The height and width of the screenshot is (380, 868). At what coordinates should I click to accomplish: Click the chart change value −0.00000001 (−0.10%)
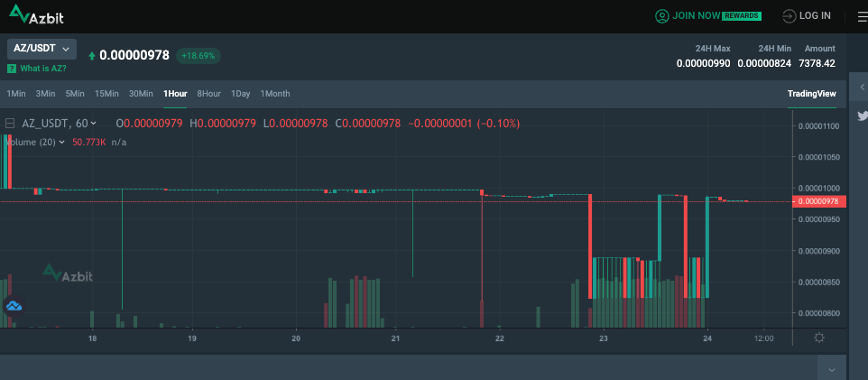click(464, 124)
